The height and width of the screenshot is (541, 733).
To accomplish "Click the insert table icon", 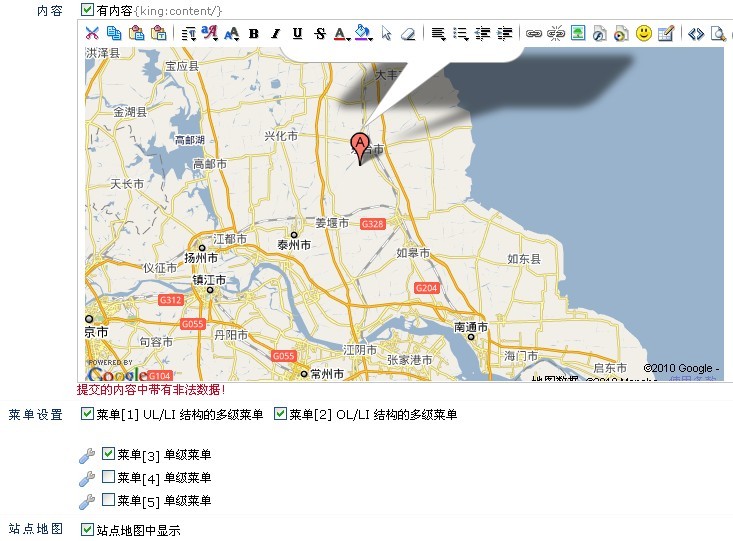I will (x=666, y=34).
